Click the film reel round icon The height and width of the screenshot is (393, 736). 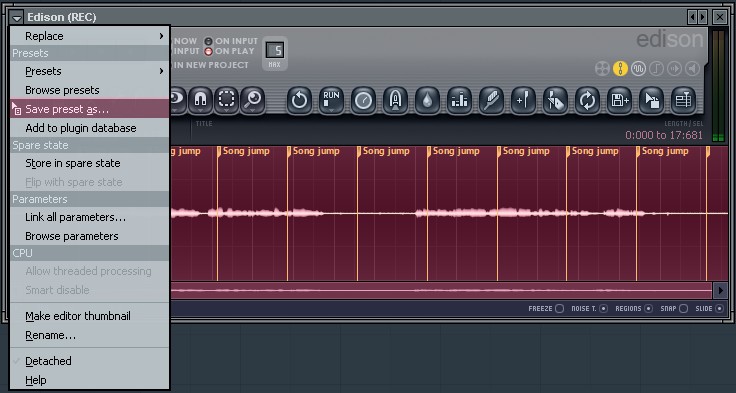pyautogui.click(x=602, y=69)
